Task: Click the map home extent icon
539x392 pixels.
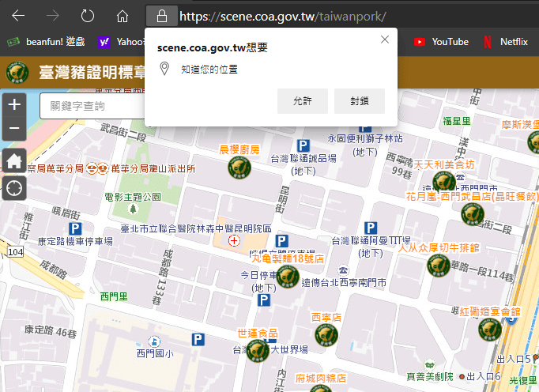Action: 14,161
